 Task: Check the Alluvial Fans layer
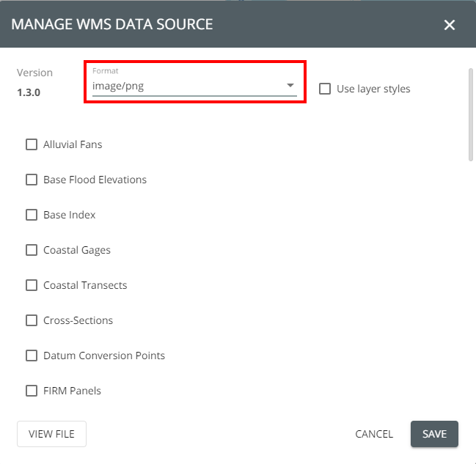(x=32, y=144)
